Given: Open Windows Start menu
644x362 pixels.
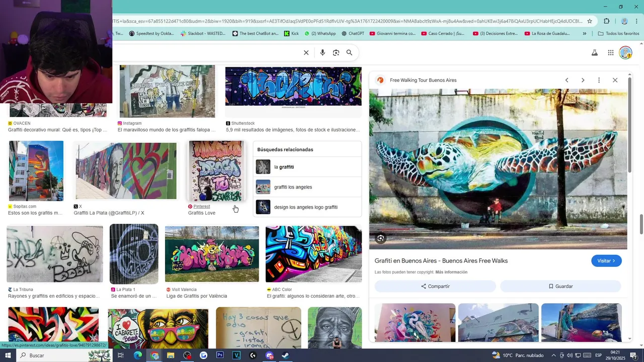Looking at the screenshot, I should [8, 355].
